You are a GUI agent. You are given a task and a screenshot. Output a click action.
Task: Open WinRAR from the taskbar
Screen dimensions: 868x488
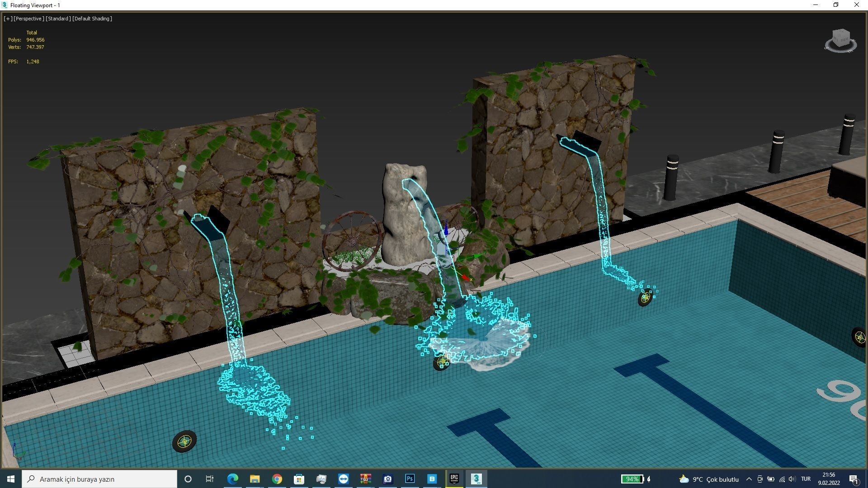365,479
